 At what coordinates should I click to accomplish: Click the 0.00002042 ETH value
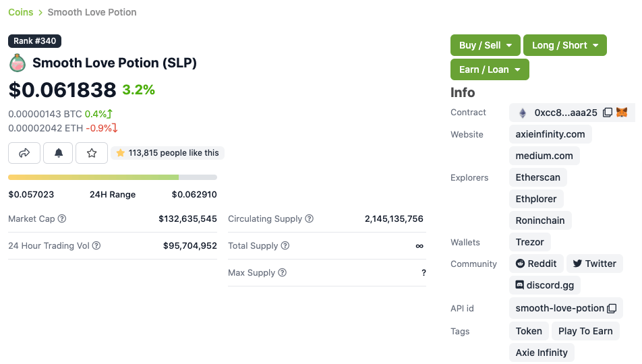click(46, 128)
